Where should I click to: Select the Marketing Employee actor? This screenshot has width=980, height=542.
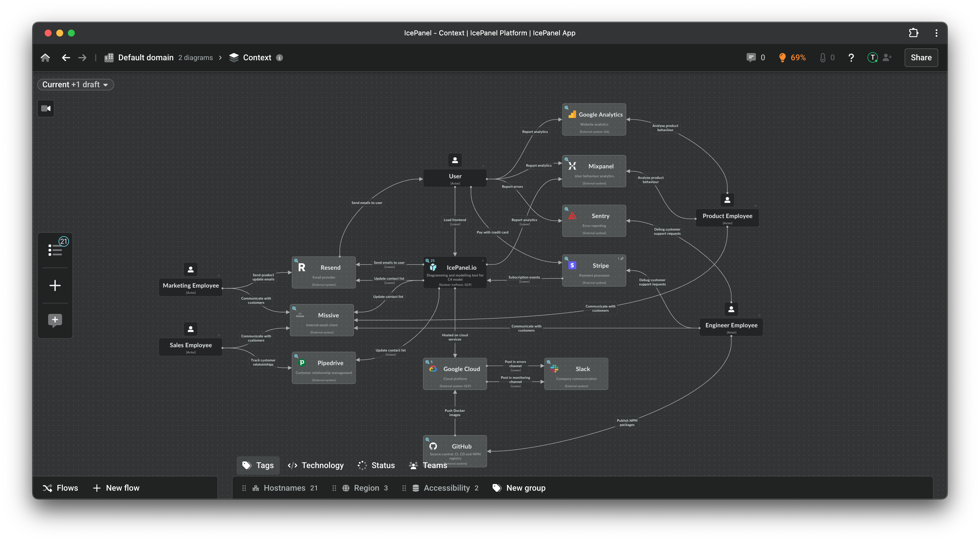190,287
